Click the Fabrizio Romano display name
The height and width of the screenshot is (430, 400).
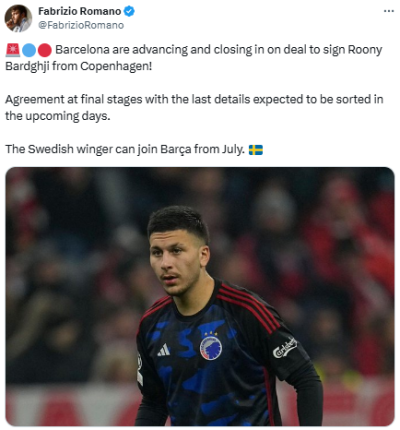[80, 11]
